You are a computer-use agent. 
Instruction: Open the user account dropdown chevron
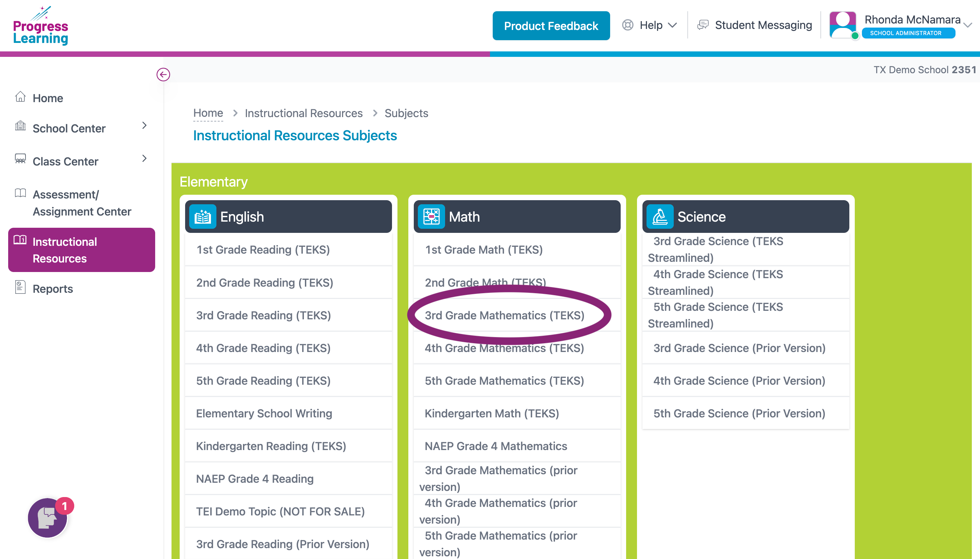point(967,25)
